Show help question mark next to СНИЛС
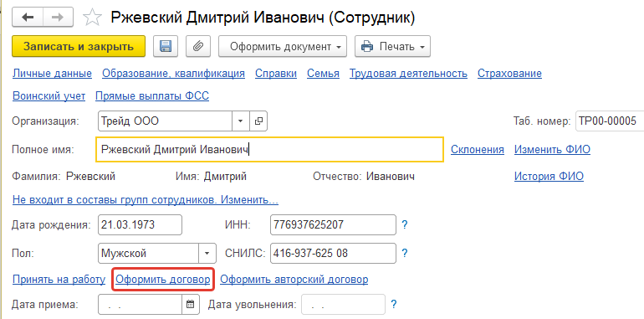This screenshot has width=644, height=319. (x=404, y=253)
